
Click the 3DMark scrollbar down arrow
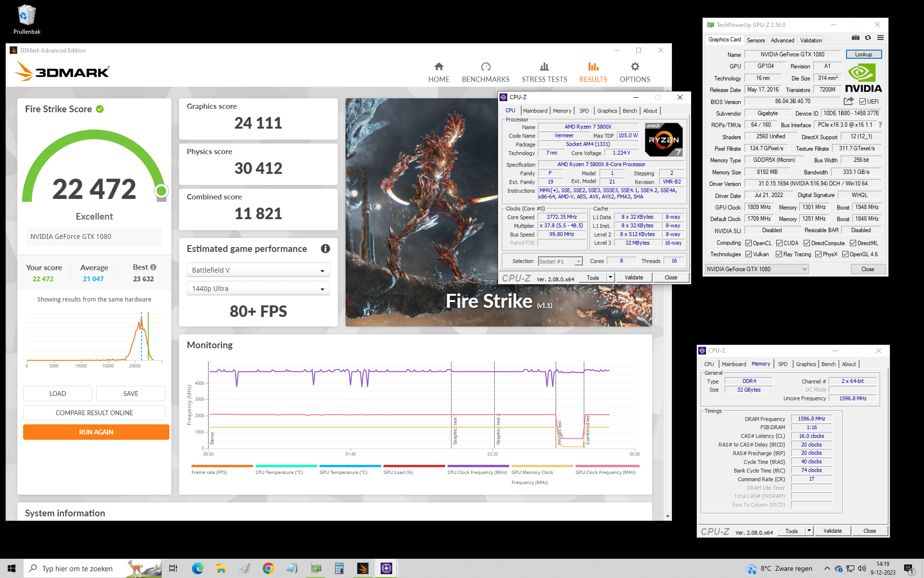pos(667,516)
